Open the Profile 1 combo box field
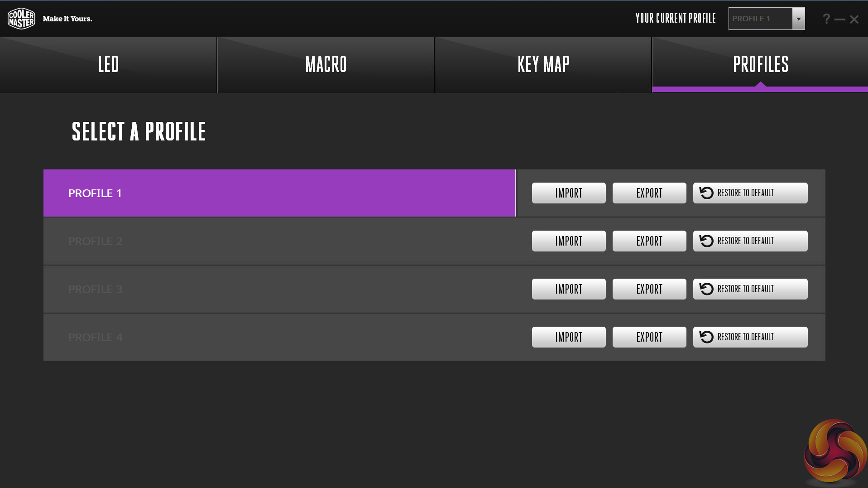Image resolution: width=868 pixels, height=488 pixels. pos(760,19)
